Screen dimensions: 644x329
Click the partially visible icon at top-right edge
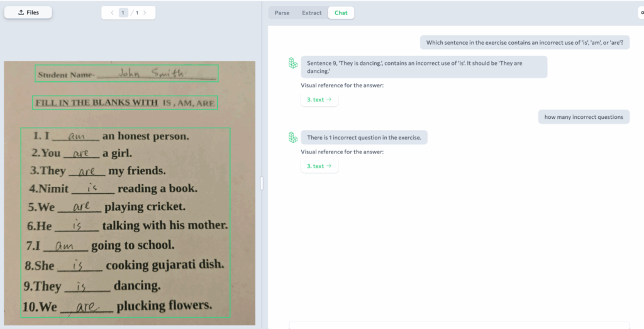[x=641, y=13]
